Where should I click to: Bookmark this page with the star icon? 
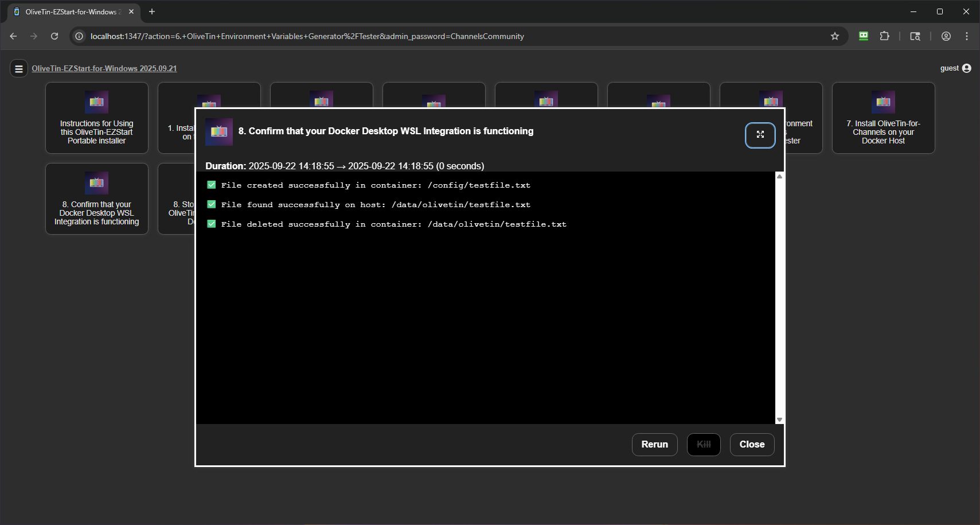click(x=834, y=36)
